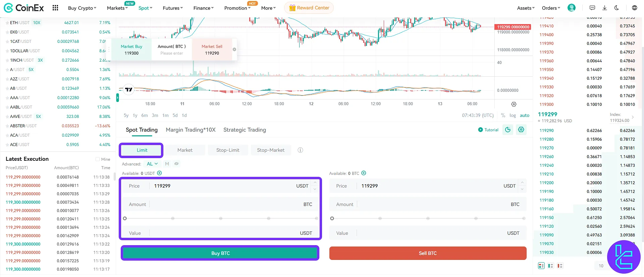Open the order book depth 10 selector

601,266
